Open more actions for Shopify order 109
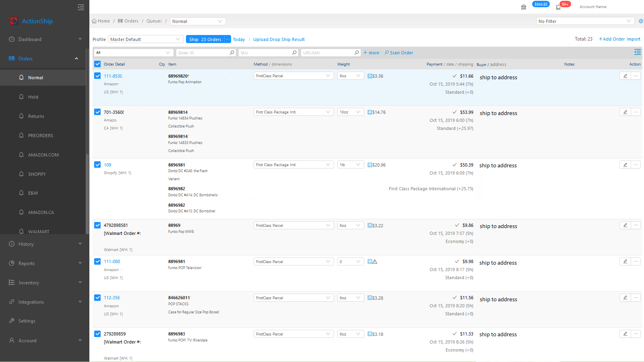644x362 pixels. point(636,165)
